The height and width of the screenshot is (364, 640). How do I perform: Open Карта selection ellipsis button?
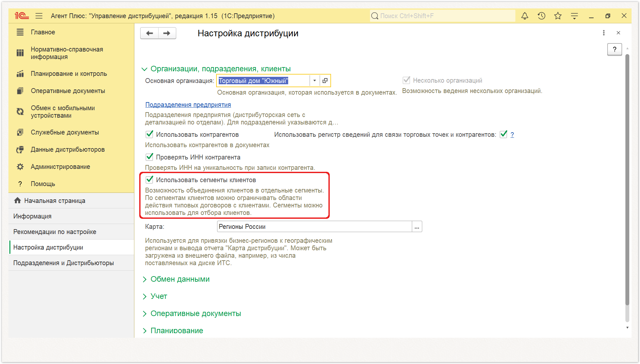pos(417,227)
